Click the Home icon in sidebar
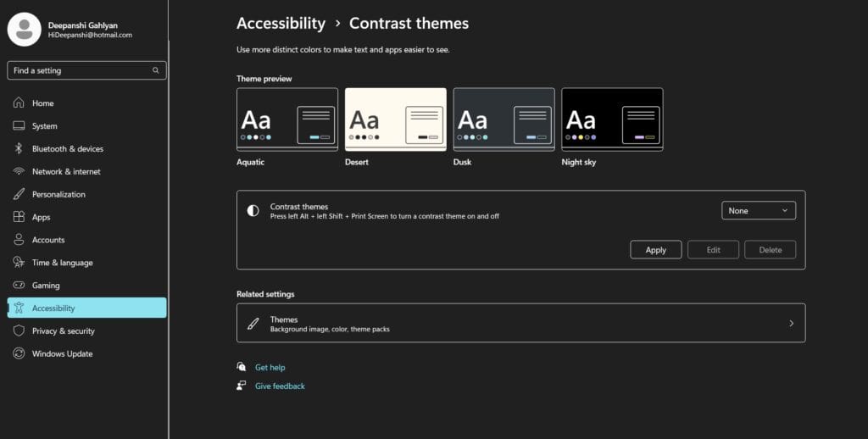Screen dimensions: 868x439 coord(19,103)
